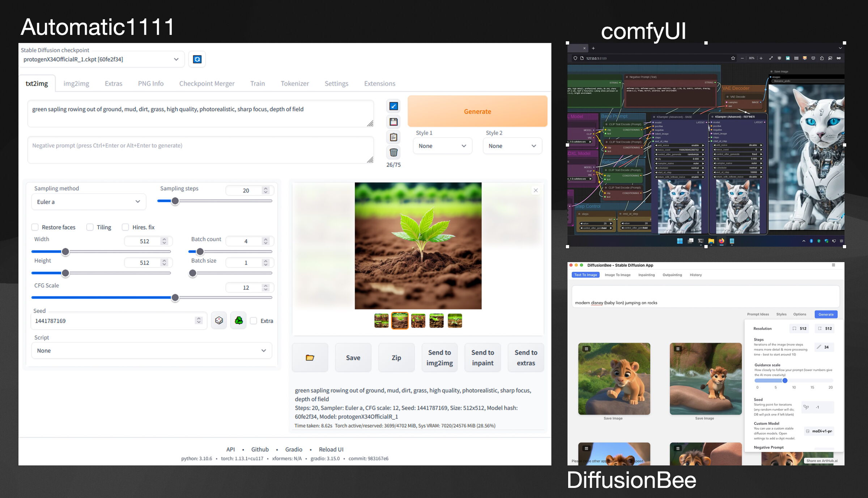Click the trash can clear prompt icon
868x498 pixels.
point(393,152)
